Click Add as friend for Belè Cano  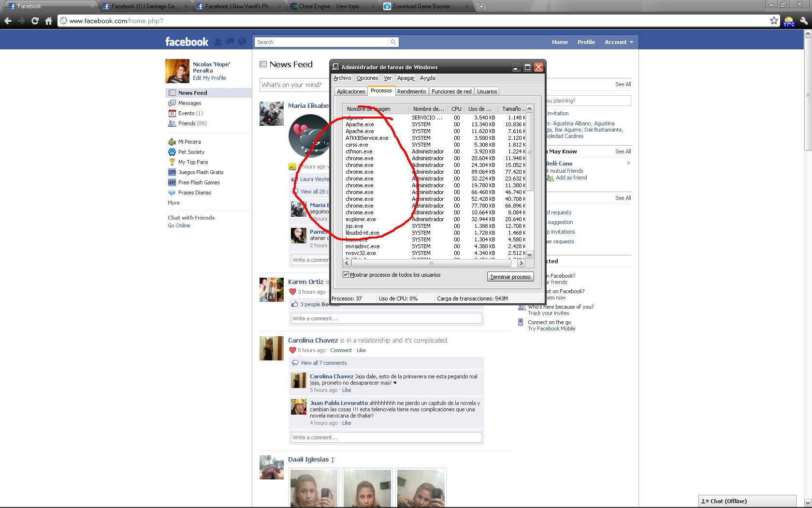coord(571,178)
